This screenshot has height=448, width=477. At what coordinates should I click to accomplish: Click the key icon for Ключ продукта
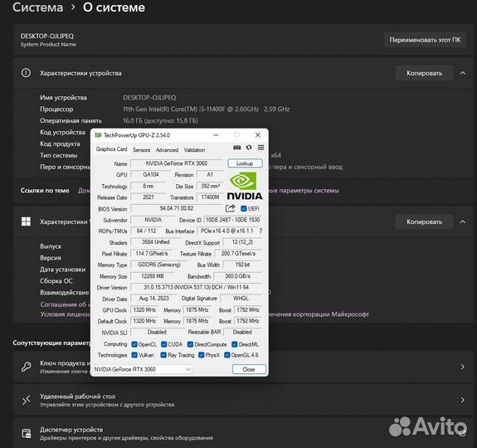click(x=27, y=367)
